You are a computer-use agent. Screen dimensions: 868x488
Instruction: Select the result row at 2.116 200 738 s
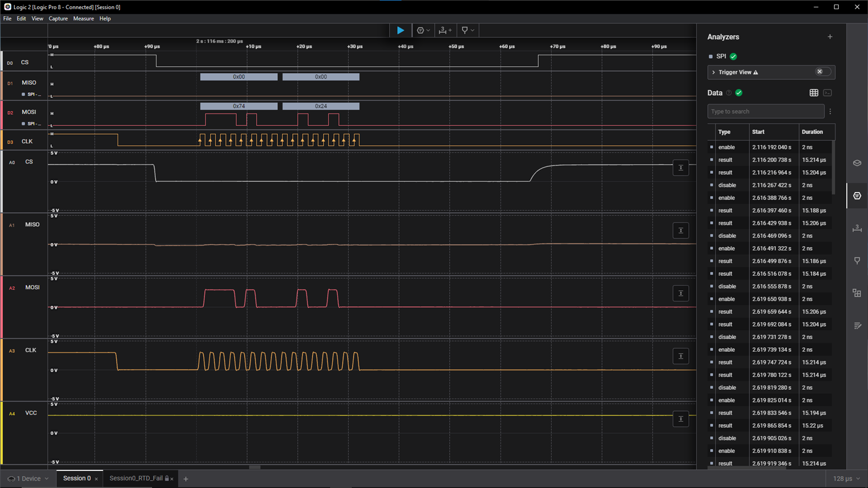[x=769, y=160]
